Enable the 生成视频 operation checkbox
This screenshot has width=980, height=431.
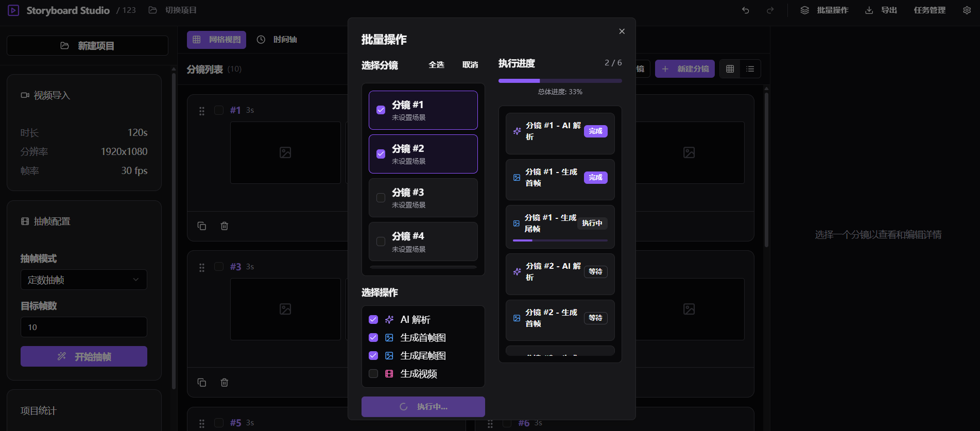coord(373,374)
